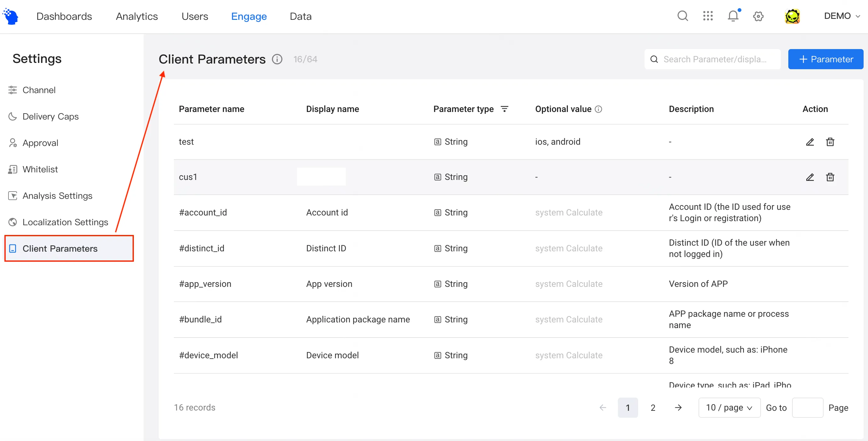The width and height of the screenshot is (868, 441).
Task: Click info icon next to Client Parameters title
Action: [277, 59]
